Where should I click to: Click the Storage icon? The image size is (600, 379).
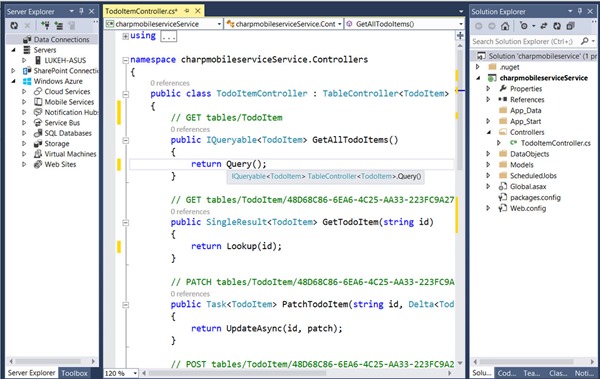click(38, 144)
